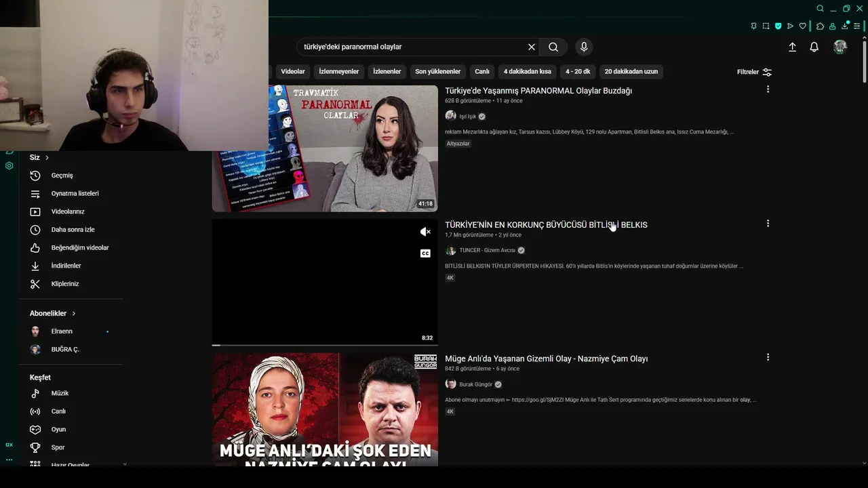Click the Altyazılar badge under first video
This screenshot has width=868, height=488.
tap(458, 144)
